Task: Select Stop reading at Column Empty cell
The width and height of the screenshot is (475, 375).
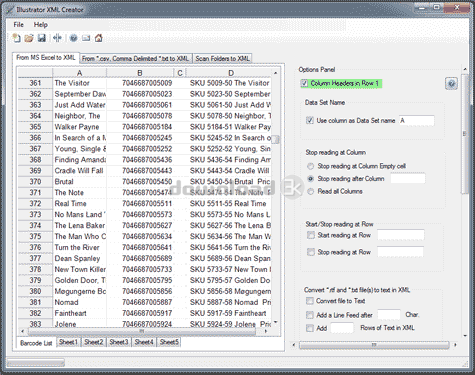Action: (311, 166)
